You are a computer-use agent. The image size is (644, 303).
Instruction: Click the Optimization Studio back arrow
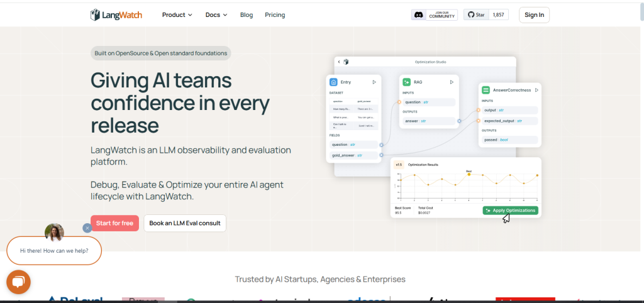339,62
